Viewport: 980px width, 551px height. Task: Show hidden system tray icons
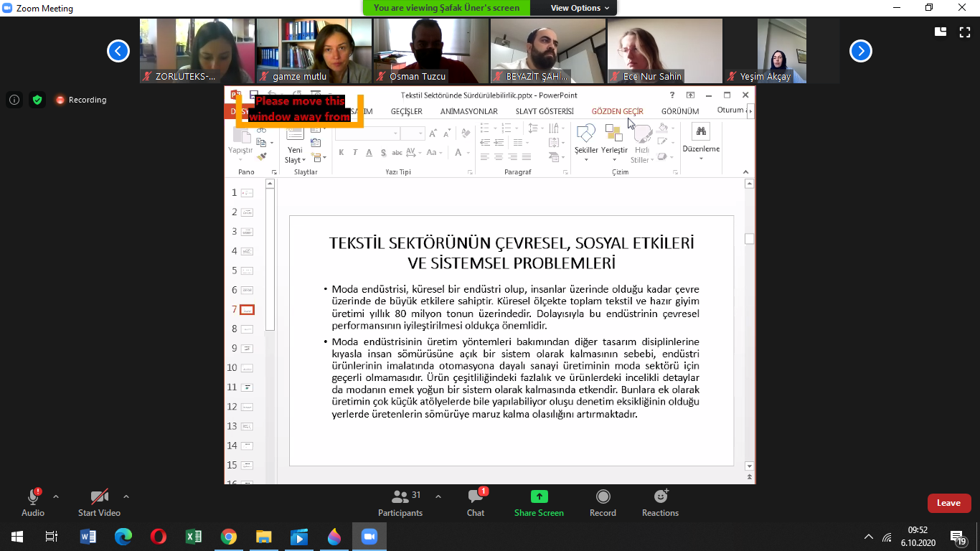pos(869,537)
